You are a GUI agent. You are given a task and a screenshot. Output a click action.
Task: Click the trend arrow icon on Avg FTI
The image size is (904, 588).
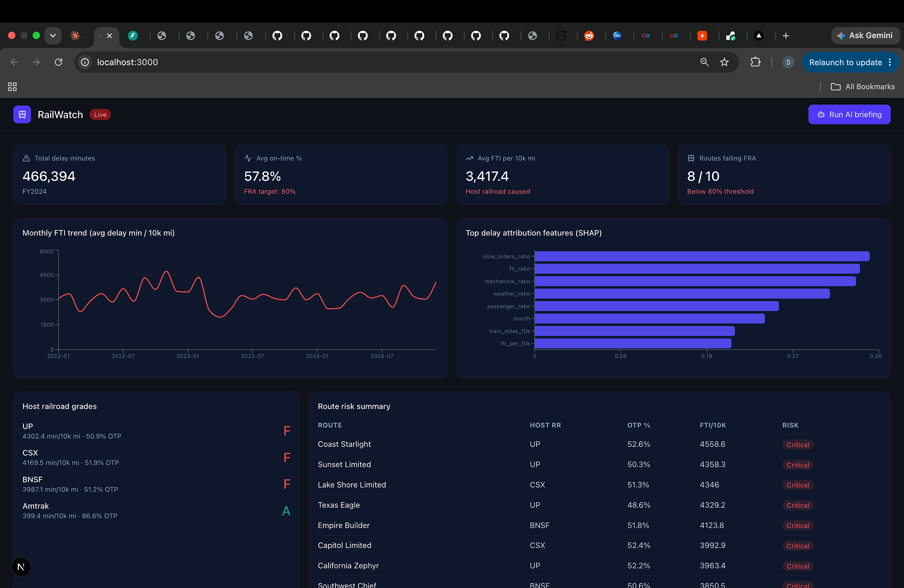tap(469, 158)
